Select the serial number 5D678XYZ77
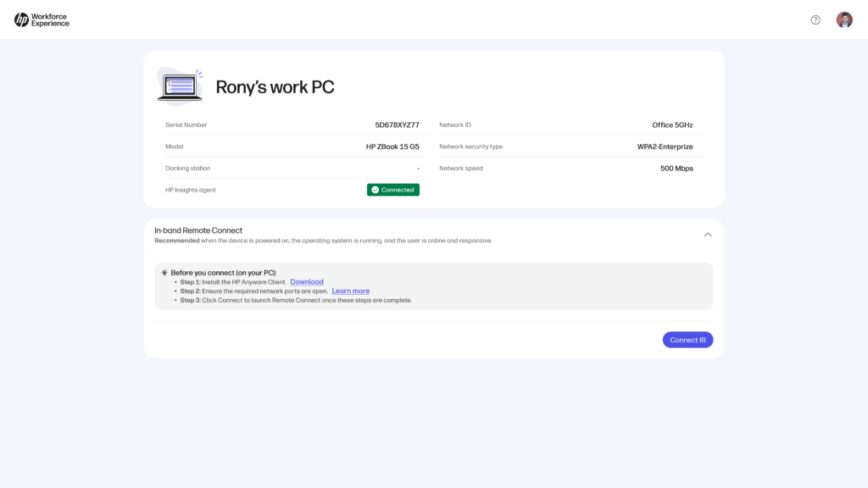Screen dimensions: 868x488 pyautogui.click(x=397, y=125)
